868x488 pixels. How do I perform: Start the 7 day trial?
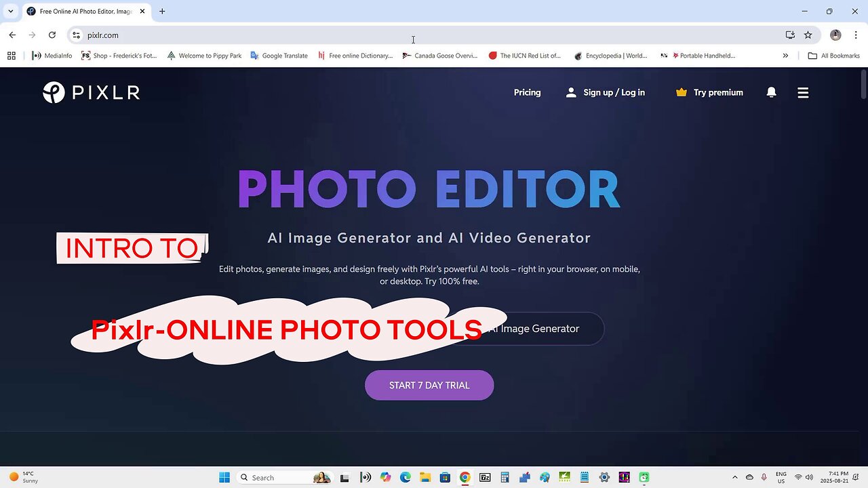[x=429, y=385]
